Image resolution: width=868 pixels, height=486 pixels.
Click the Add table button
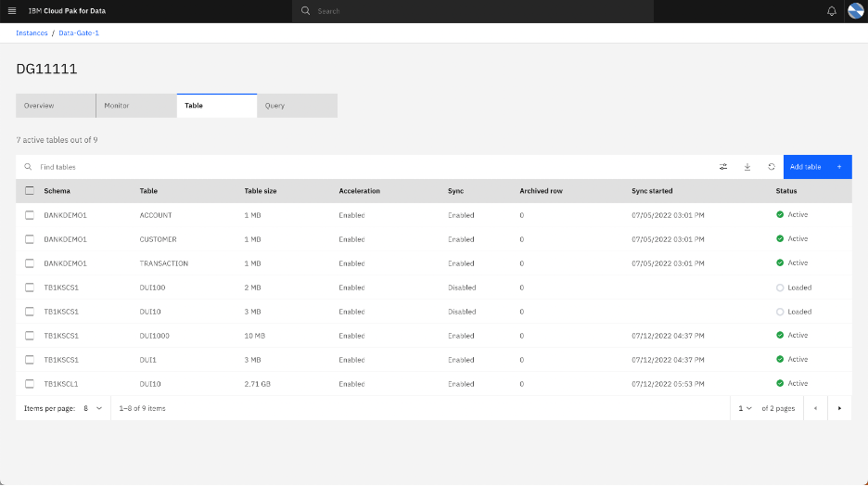(817, 167)
